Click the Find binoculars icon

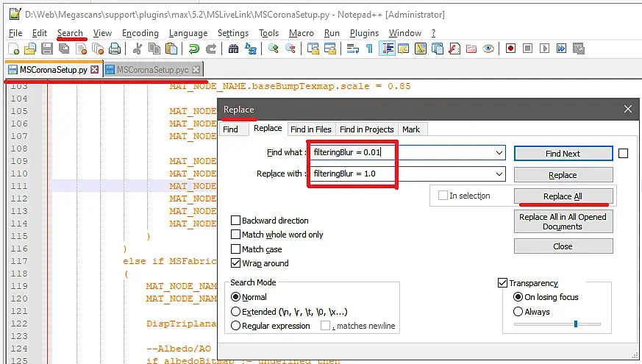(233, 49)
